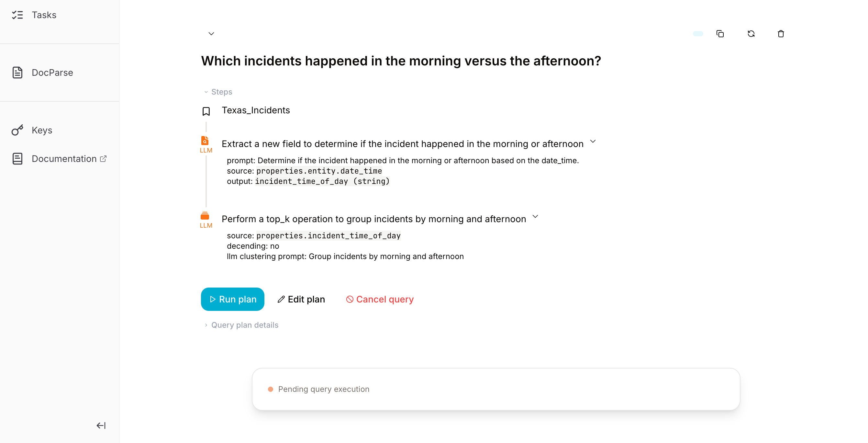Collapse the Steps section

point(218,92)
